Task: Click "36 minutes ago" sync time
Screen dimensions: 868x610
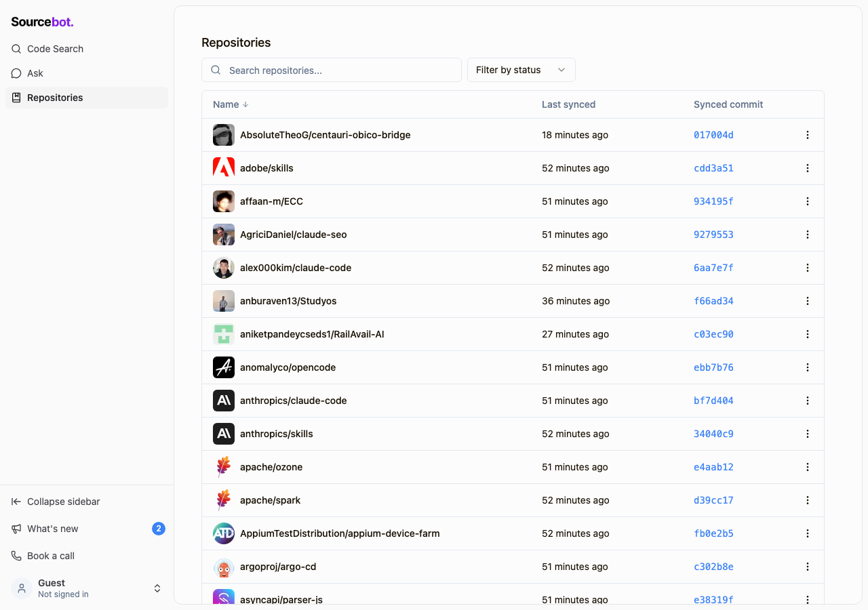Action: (x=576, y=301)
